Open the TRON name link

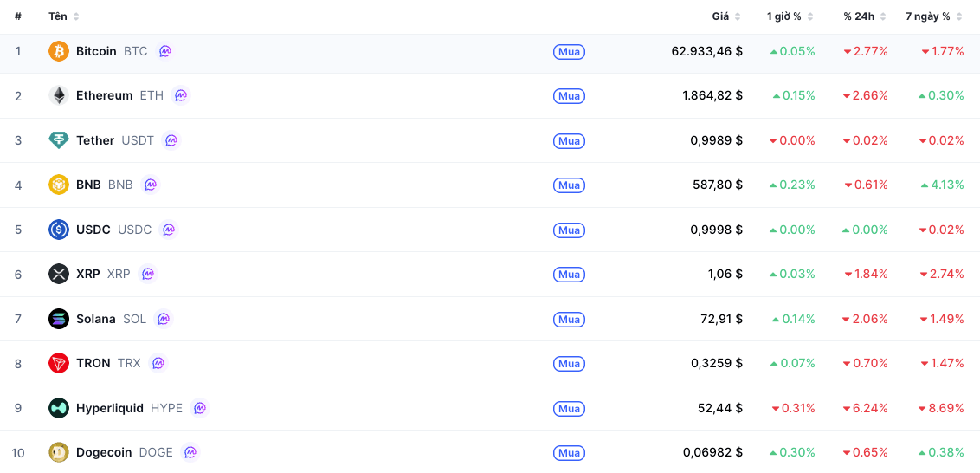(93, 363)
